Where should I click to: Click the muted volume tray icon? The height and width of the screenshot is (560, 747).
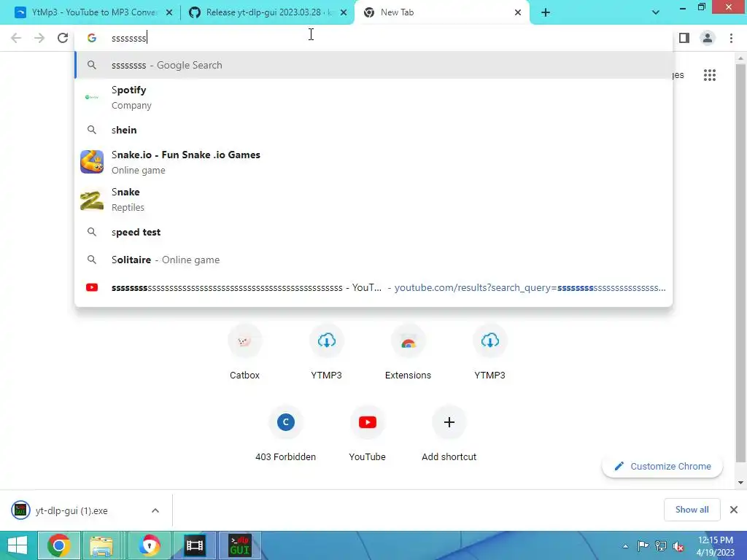pyautogui.click(x=678, y=546)
